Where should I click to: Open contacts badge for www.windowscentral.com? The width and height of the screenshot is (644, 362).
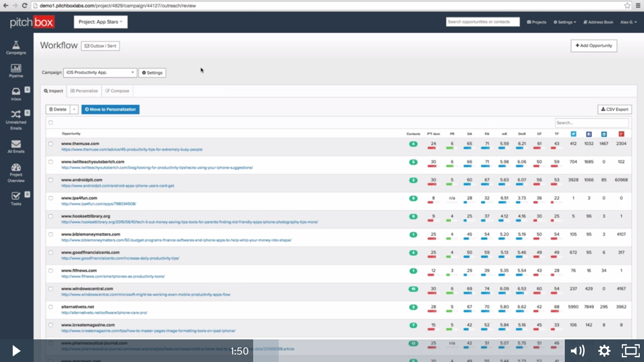[413, 289]
